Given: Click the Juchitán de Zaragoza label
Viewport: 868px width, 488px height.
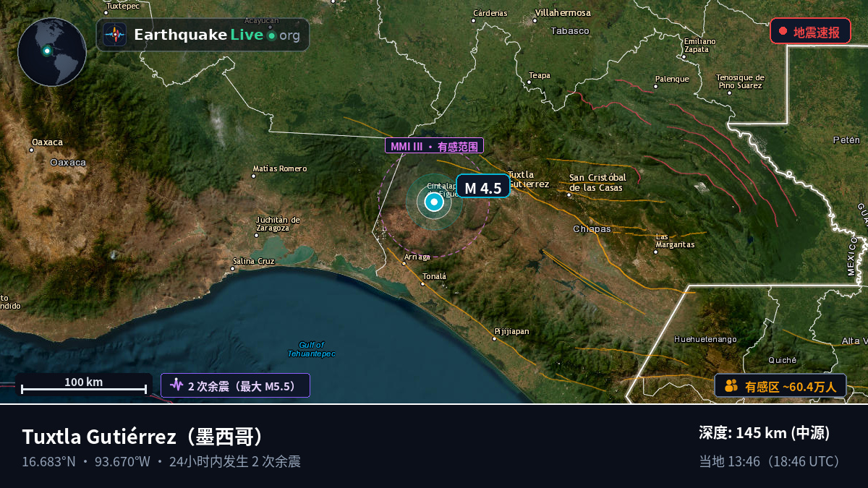Looking at the screenshot, I should point(277,223).
